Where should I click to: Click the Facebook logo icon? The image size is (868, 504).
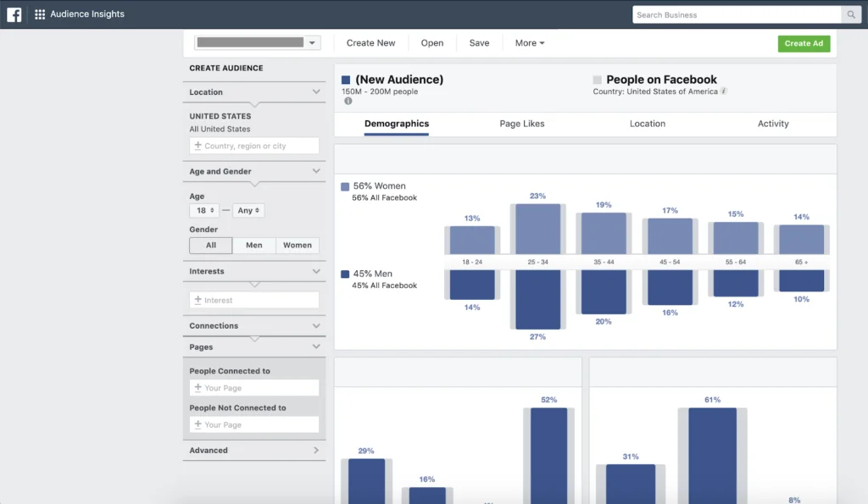click(14, 14)
